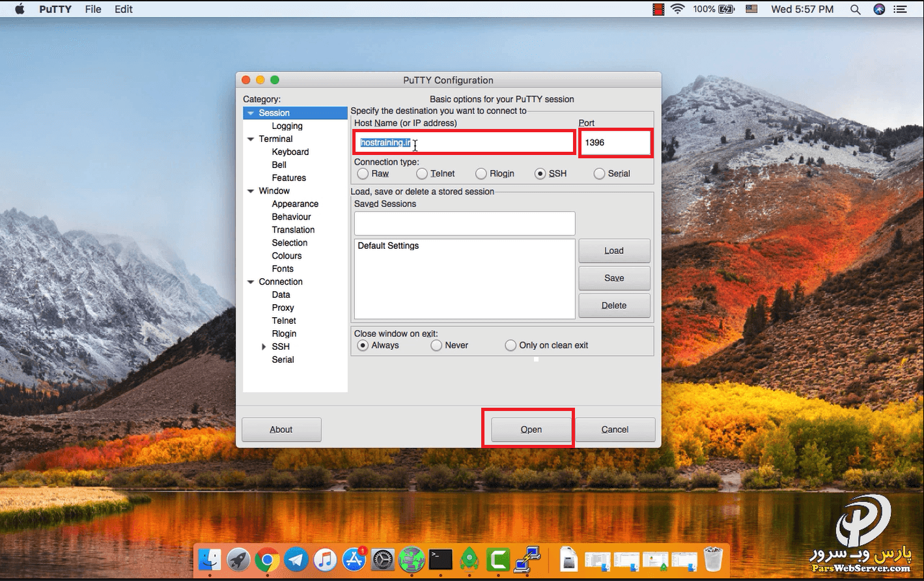
Task: Set close window on exit to Never
Action: (x=436, y=346)
